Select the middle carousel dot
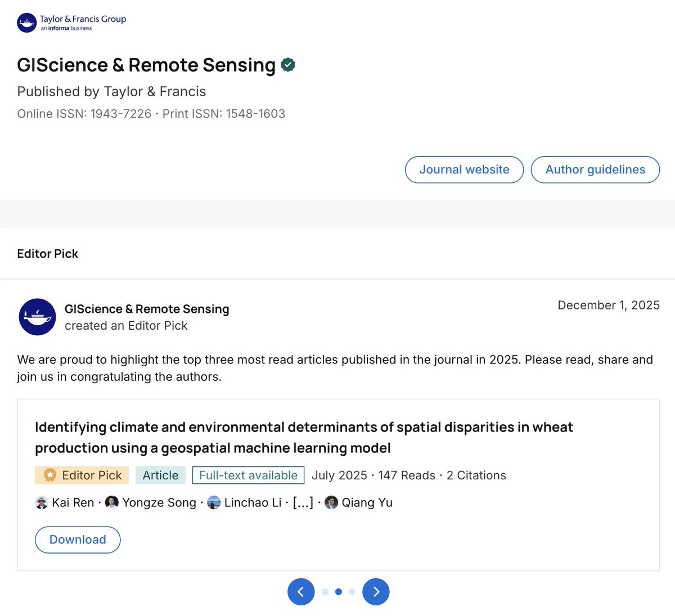Screen dimensions: 675x616 click(x=339, y=592)
